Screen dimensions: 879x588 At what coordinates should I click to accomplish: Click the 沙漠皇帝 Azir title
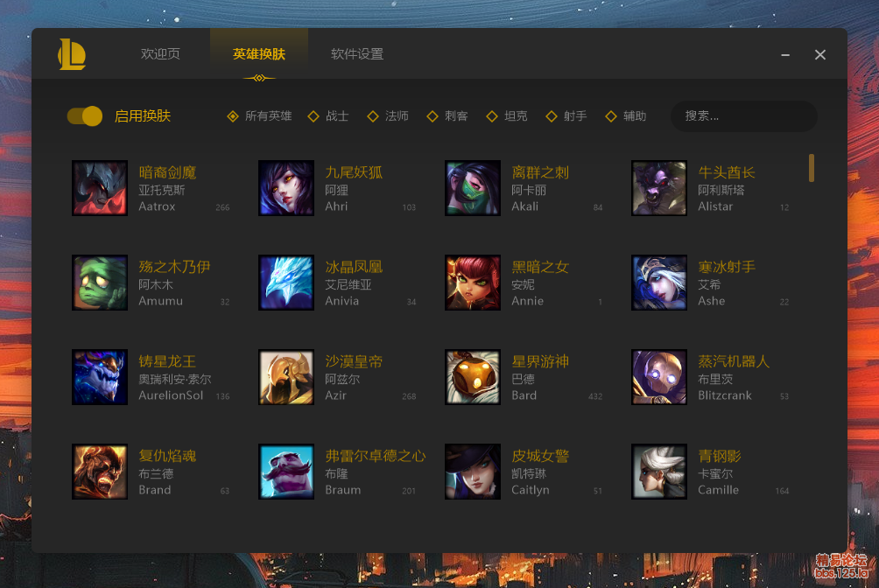point(354,361)
